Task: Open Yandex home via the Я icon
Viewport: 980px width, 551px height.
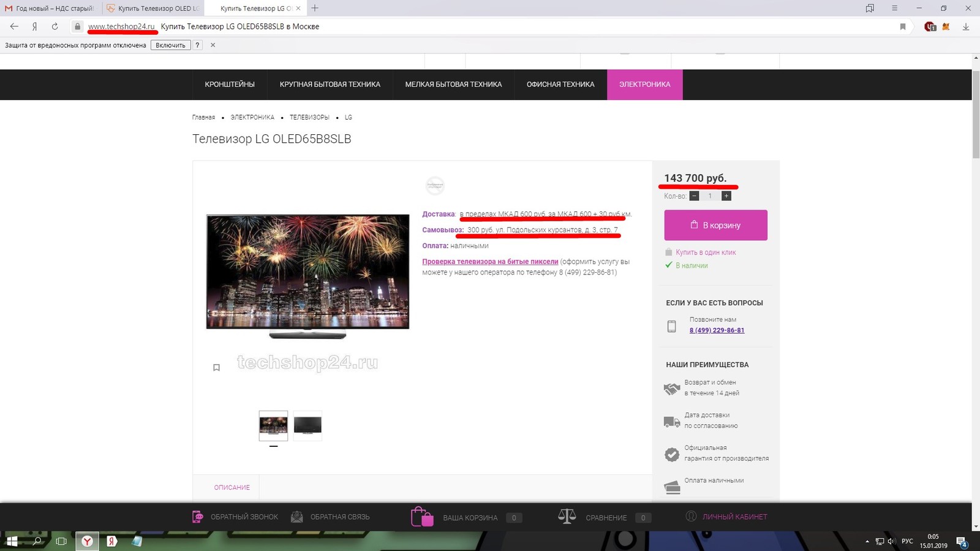Action: (x=35, y=26)
